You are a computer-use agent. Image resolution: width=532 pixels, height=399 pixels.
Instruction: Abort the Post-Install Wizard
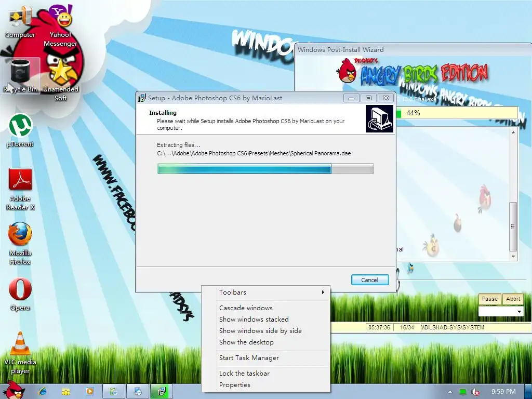tap(513, 299)
